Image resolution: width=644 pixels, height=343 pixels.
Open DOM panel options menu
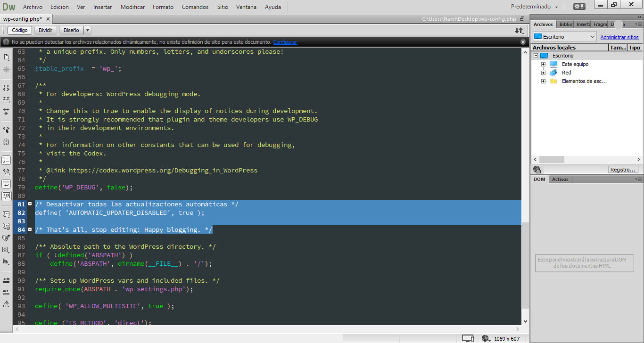[x=638, y=179]
